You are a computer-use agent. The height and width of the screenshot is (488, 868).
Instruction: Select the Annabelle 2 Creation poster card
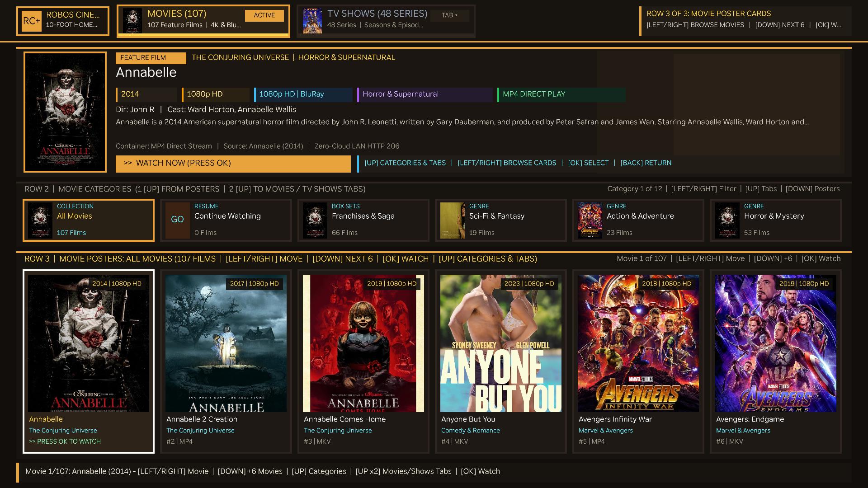tap(226, 361)
